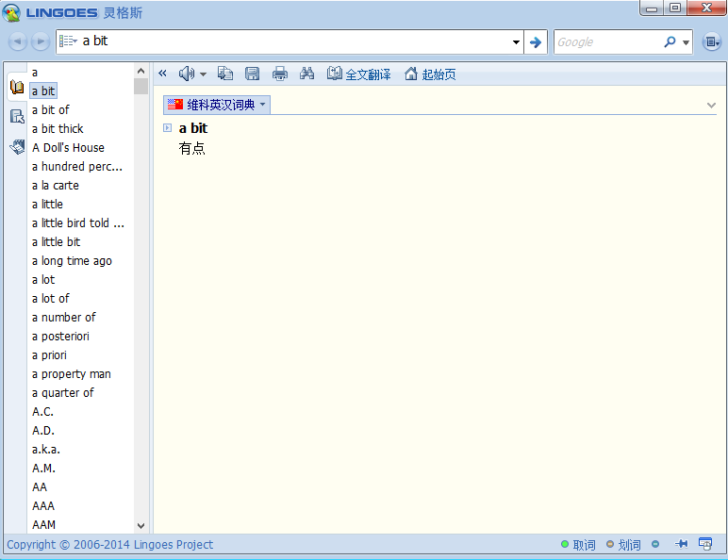Click the Google search magnifier icon
Viewport: 728px width, 560px height.
pos(670,41)
